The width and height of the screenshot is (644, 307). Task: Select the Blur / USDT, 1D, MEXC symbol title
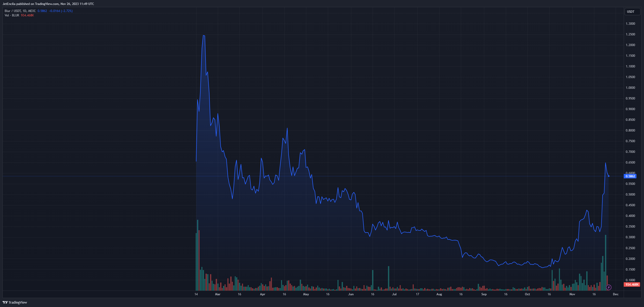20,11
